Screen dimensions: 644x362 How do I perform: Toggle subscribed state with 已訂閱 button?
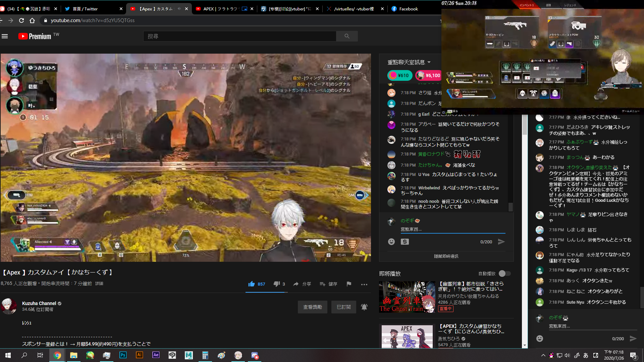[x=343, y=307]
